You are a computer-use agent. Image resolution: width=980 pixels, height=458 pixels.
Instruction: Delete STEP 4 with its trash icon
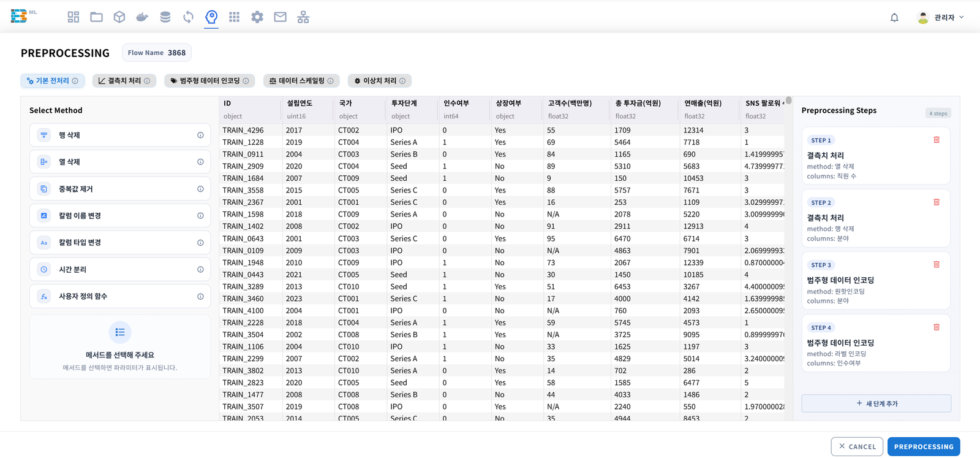937,327
